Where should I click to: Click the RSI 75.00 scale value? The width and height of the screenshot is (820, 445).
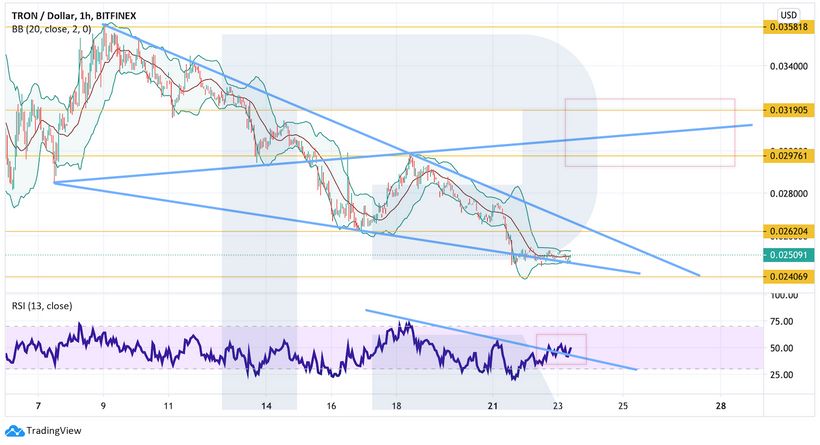click(x=785, y=321)
